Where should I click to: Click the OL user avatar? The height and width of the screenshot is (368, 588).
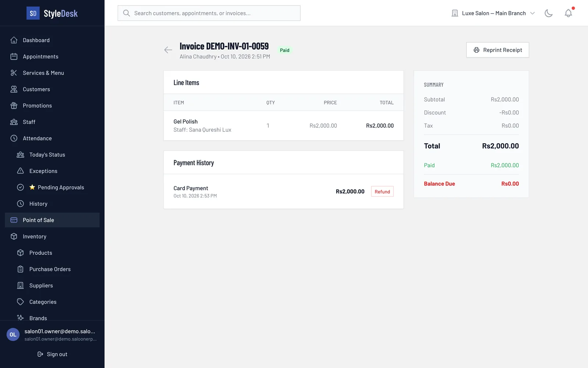point(13,335)
